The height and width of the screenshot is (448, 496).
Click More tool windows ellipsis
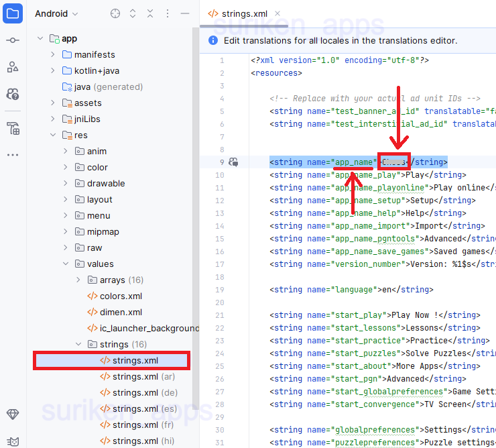(13, 155)
